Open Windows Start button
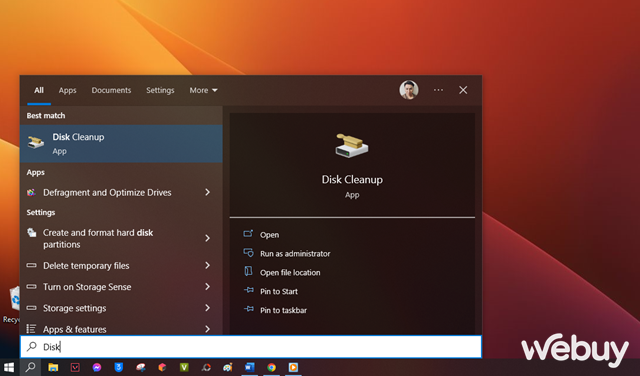 (9, 367)
